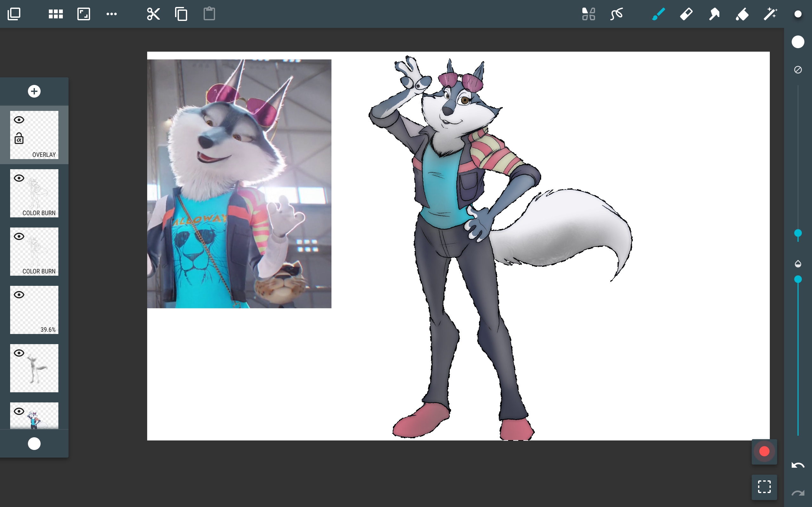Hide the Overlay layer via eye icon
The height and width of the screenshot is (507, 812).
coord(19,120)
